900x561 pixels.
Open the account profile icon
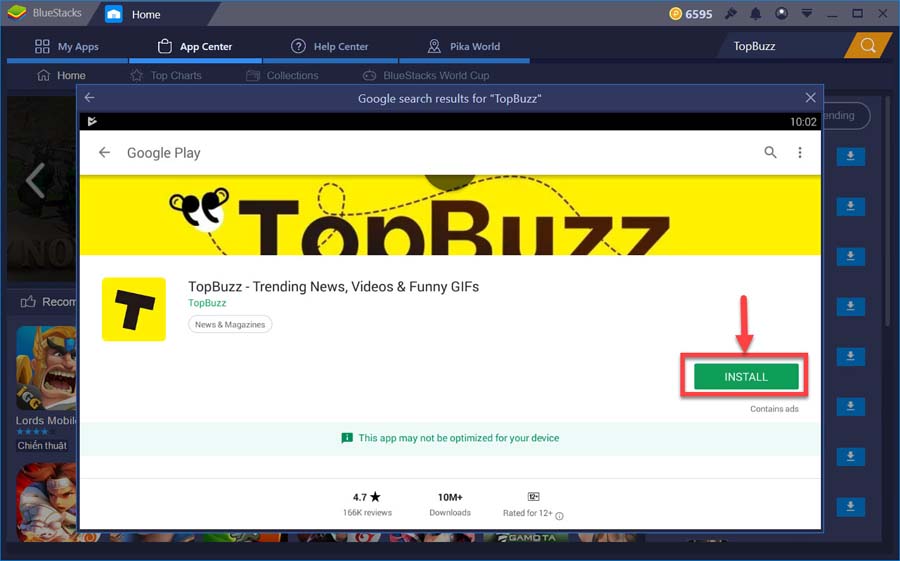(781, 13)
